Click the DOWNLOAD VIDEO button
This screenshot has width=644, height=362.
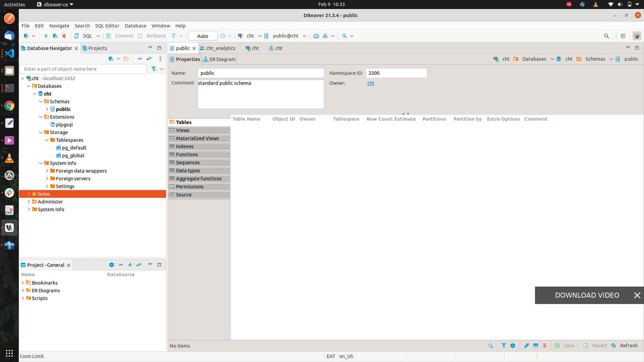[x=587, y=295]
